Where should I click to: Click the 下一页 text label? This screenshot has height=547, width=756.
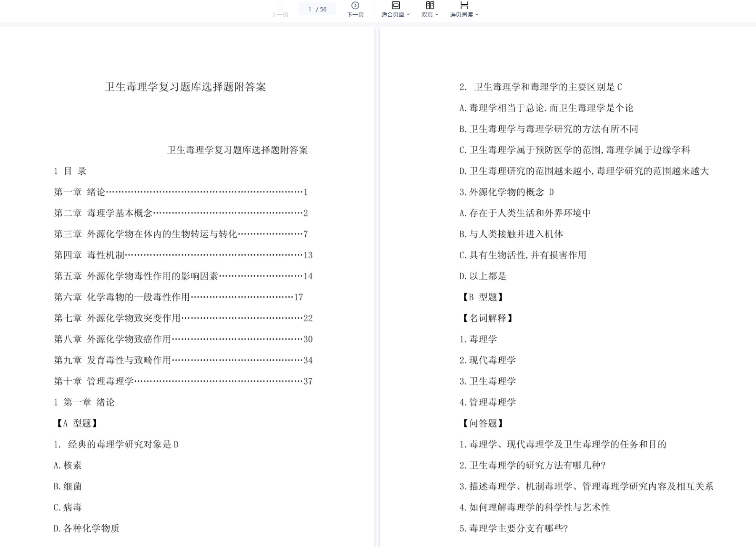point(355,15)
